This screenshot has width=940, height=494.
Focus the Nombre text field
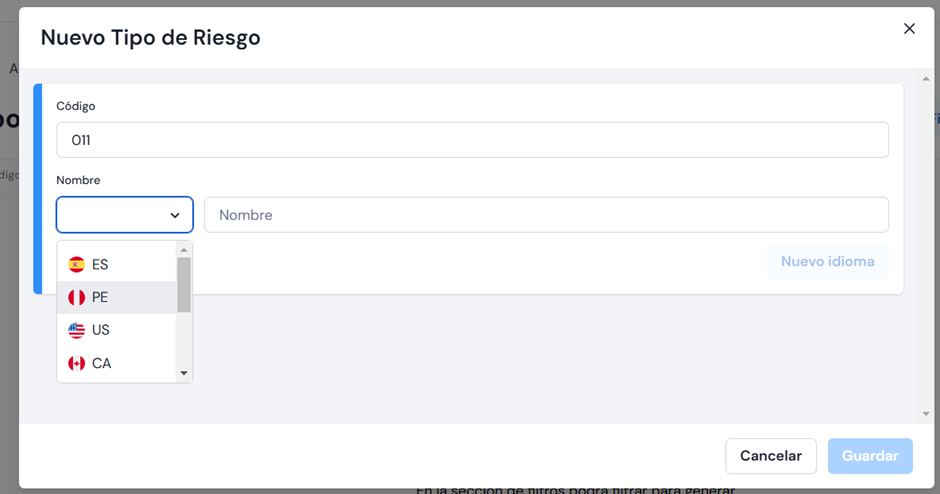point(546,215)
